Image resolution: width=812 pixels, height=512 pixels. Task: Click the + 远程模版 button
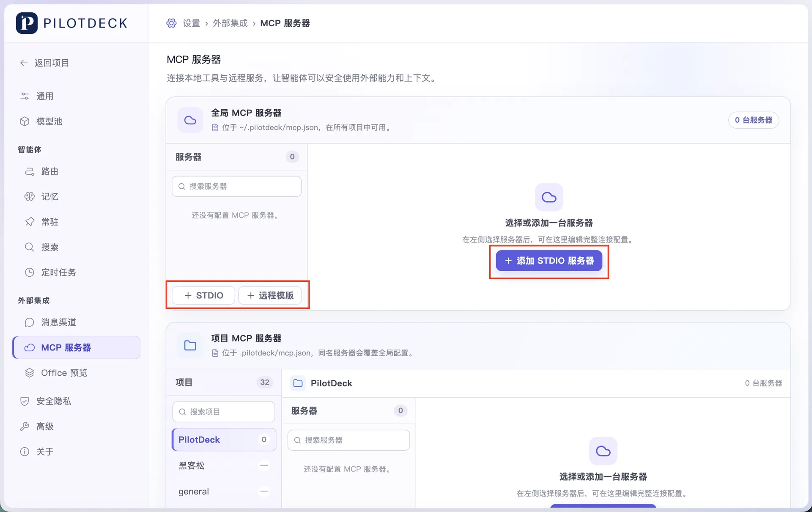270,295
